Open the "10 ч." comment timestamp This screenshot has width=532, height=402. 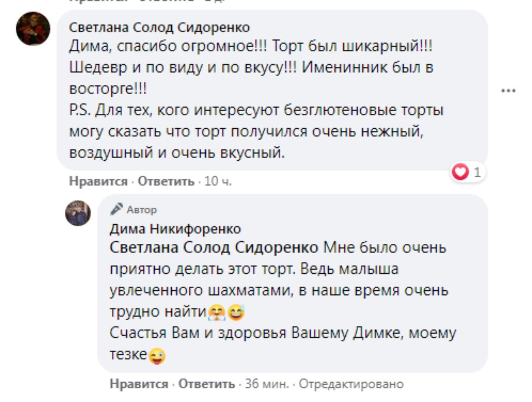(218, 181)
